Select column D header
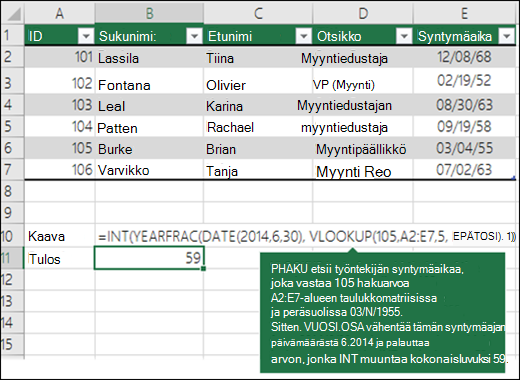The width and height of the screenshot is (520, 380). point(363,13)
